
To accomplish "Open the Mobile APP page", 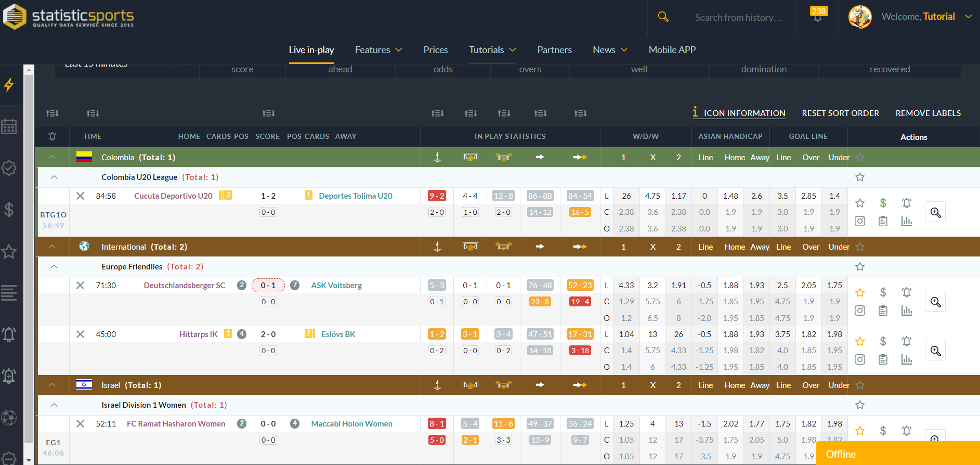I will (x=672, y=50).
